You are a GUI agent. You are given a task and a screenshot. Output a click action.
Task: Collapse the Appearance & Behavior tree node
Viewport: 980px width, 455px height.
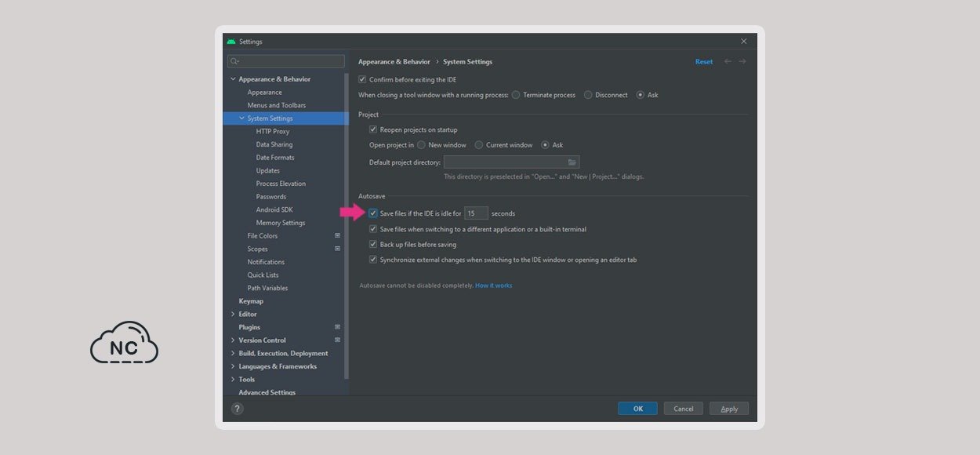(233, 79)
